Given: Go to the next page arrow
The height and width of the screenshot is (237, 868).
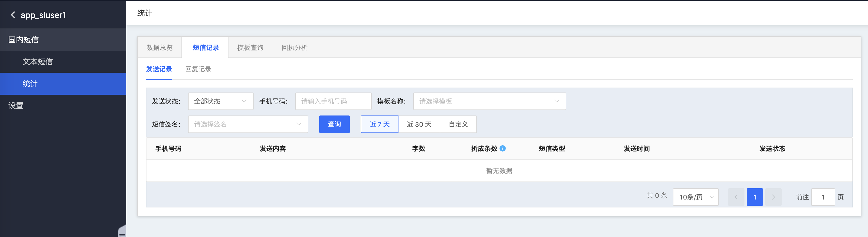Looking at the screenshot, I should 773,197.
